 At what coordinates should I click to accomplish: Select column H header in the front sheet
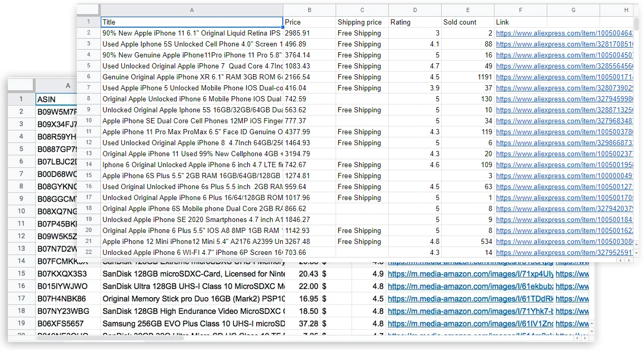[626, 9]
